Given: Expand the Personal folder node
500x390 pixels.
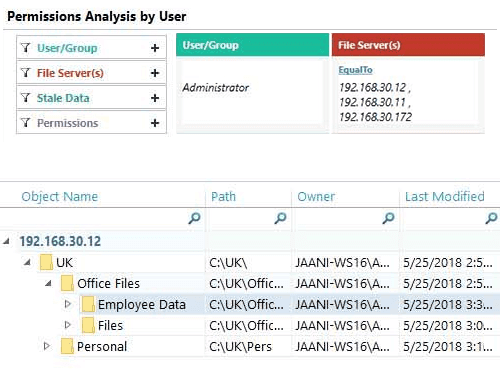Looking at the screenshot, I should 47,346.
